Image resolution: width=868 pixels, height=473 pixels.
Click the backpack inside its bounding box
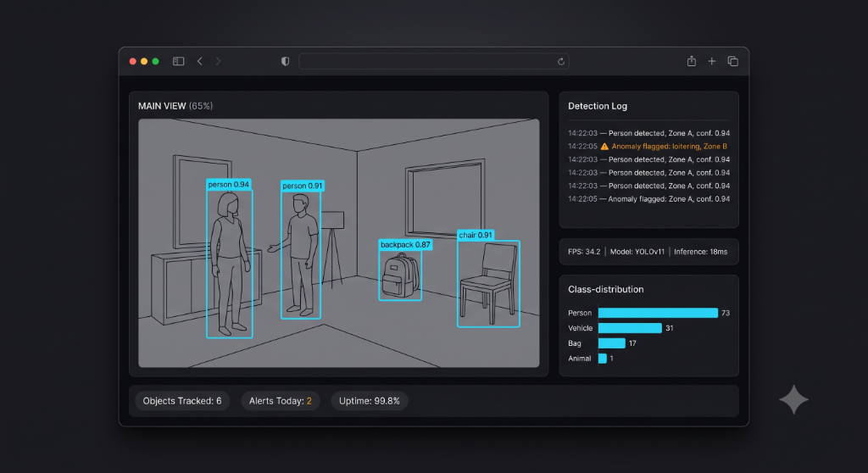pos(400,275)
